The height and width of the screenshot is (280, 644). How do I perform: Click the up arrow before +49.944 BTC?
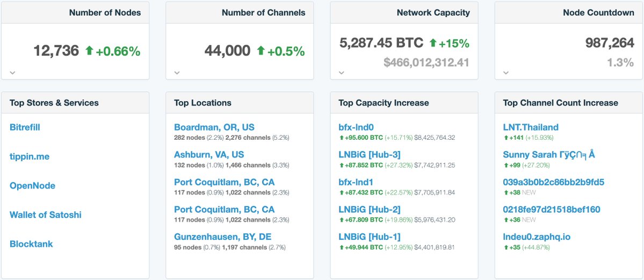point(341,247)
